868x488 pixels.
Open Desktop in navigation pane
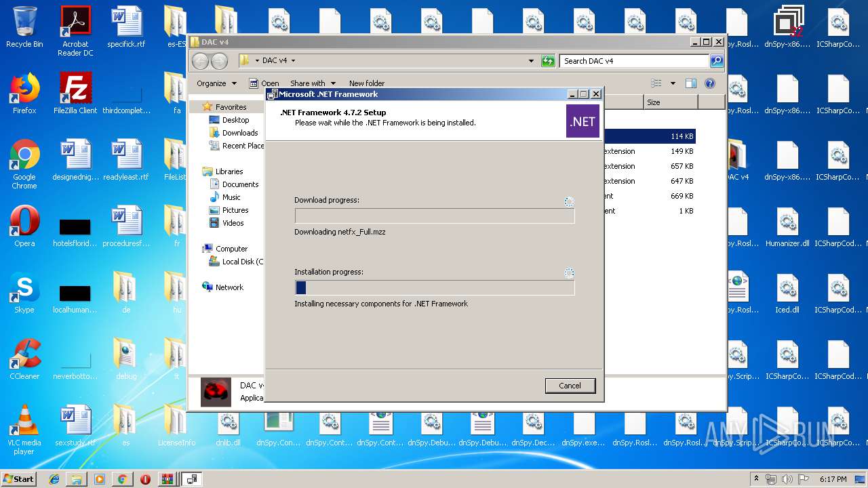(x=235, y=120)
